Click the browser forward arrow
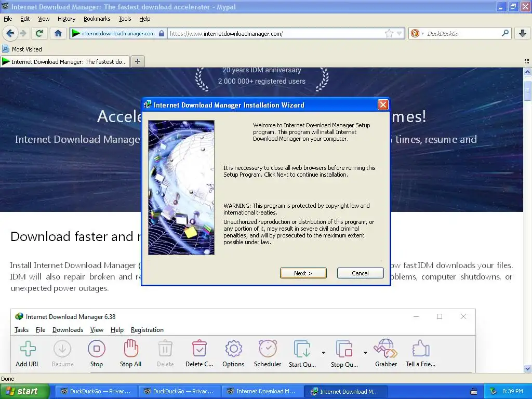 click(23, 33)
